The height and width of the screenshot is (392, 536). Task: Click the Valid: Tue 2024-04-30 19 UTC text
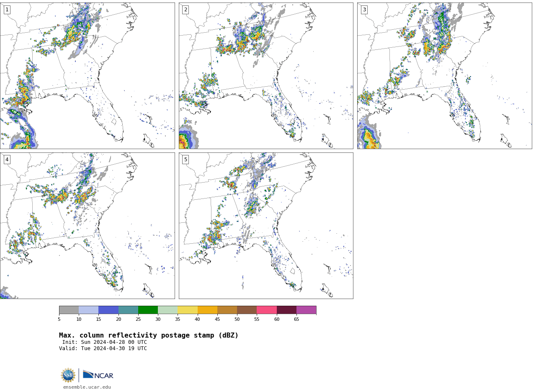[x=103, y=348]
